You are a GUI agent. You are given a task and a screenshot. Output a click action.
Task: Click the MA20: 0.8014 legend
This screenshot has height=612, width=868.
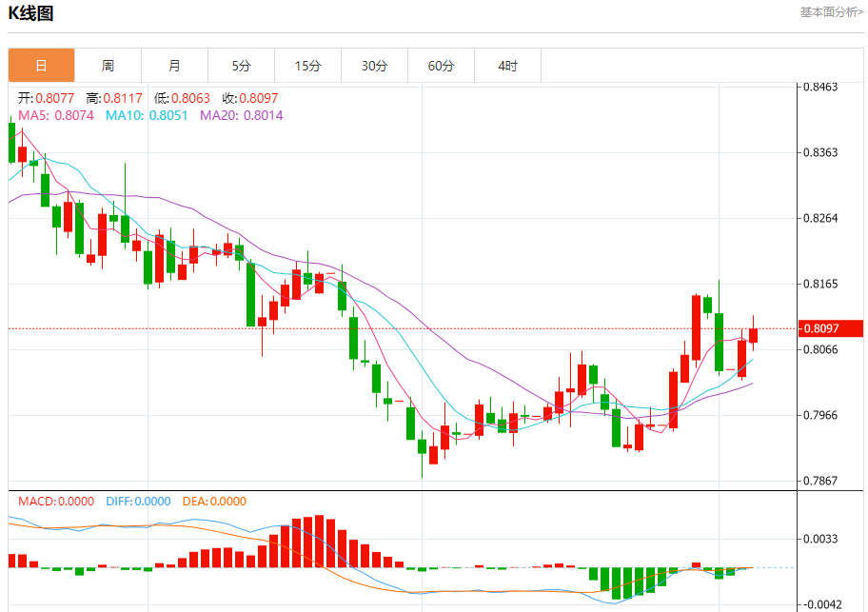click(242, 116)
